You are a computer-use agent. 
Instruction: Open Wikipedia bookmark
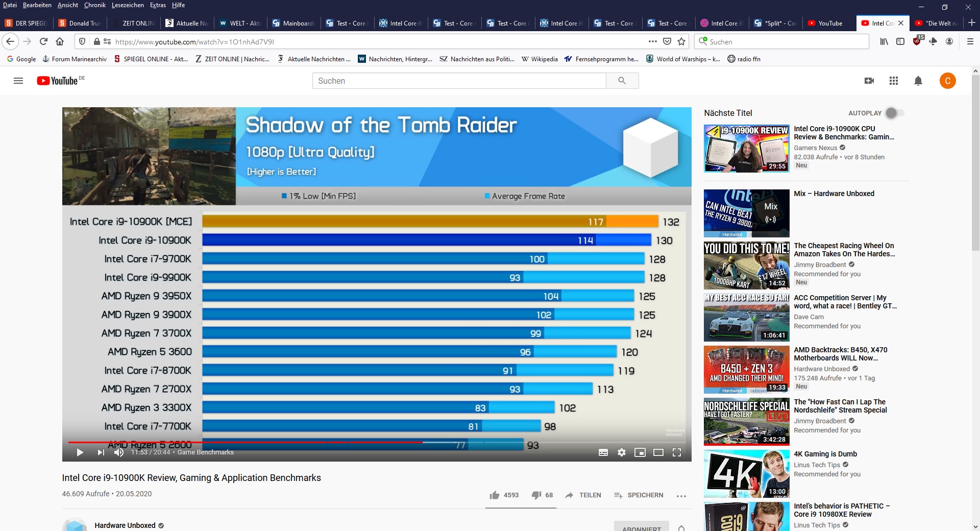point(540,59)
